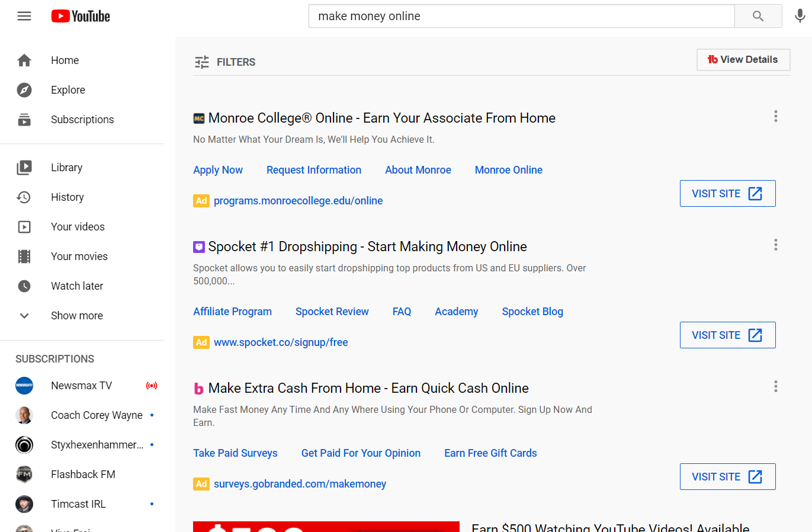Click the Spocket purple favicon
The image size is (812, 532).
pyautogui.click(x=199, y=247)
